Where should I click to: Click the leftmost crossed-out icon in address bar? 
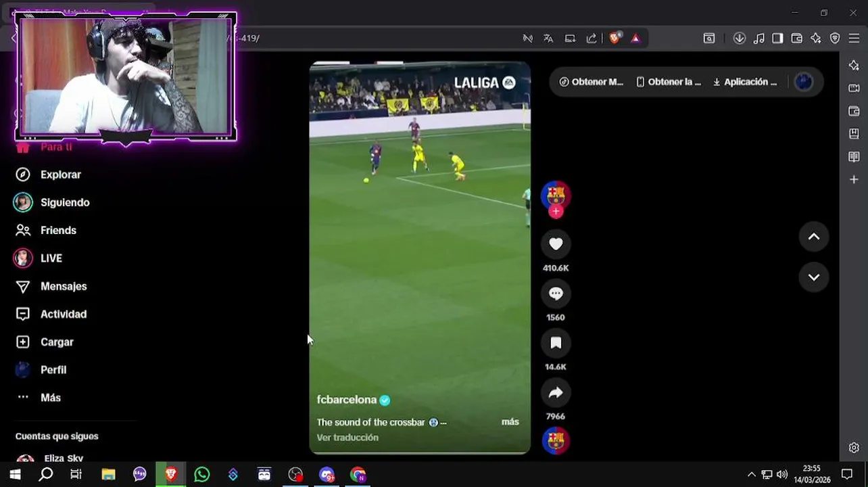(x=527, y=39)
